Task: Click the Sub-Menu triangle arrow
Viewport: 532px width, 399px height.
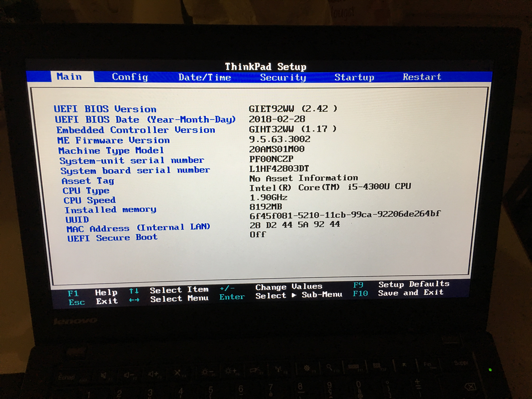Action: [294, 295]
